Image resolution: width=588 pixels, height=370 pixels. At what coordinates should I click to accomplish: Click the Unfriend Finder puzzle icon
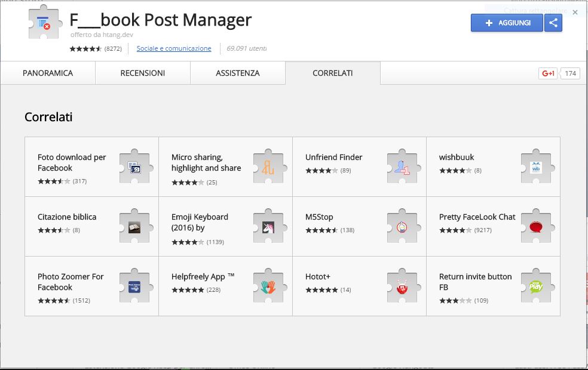403,166
